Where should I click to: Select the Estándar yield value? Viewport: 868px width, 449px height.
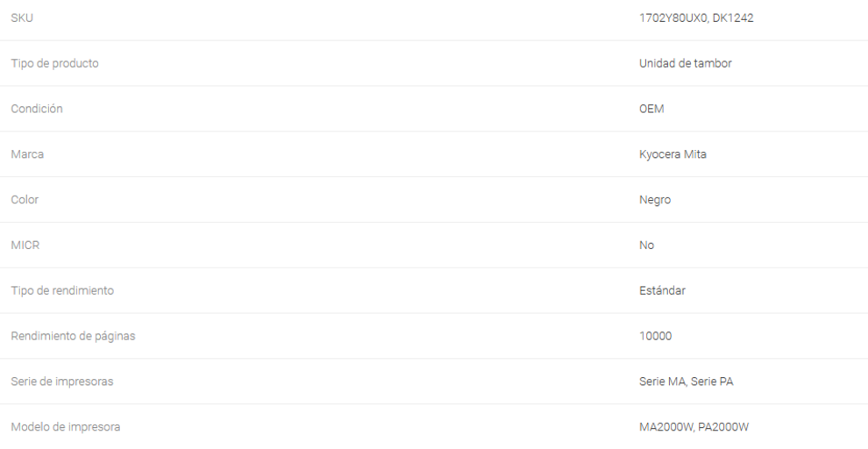pyautogui.click(x=663, y=291)
